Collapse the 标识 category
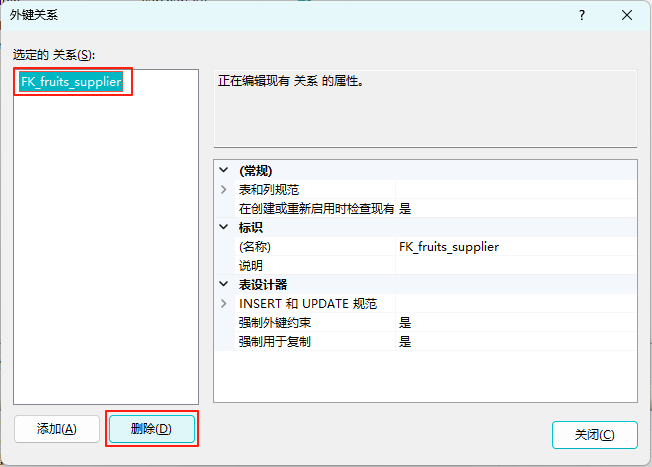Image resolution: width=652 pixels, height=467 pixels. [224, 227]
